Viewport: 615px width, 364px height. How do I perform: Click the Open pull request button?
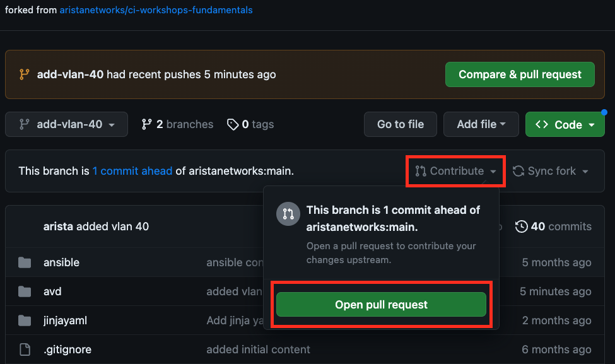pyautogui.click(x=381, y=305)
